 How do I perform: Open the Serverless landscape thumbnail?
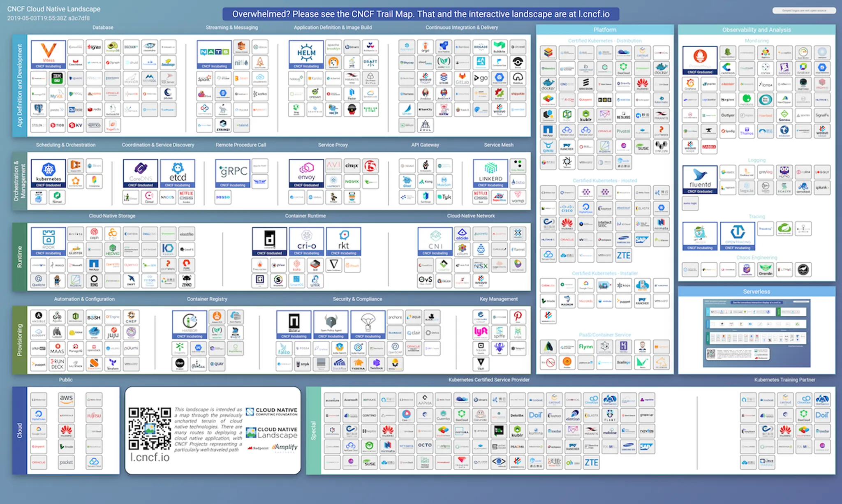[756, 333]
